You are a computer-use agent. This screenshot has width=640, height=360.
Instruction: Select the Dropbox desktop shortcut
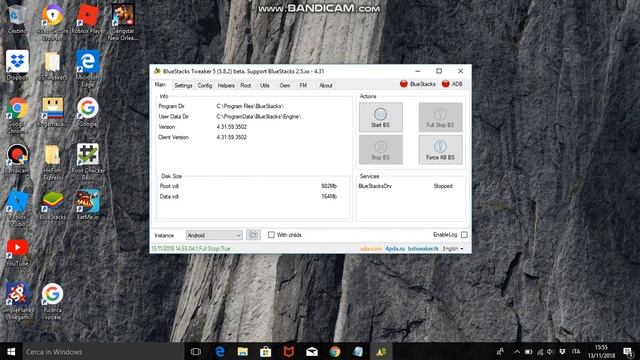[17, 65]
